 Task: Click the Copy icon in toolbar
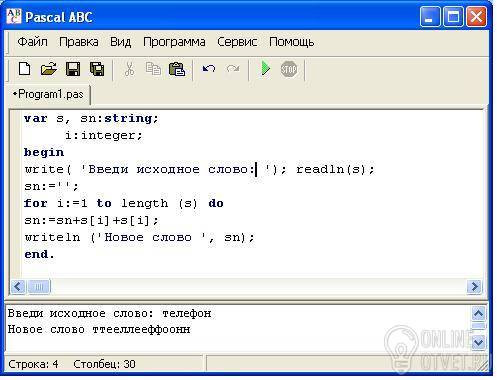153,69
